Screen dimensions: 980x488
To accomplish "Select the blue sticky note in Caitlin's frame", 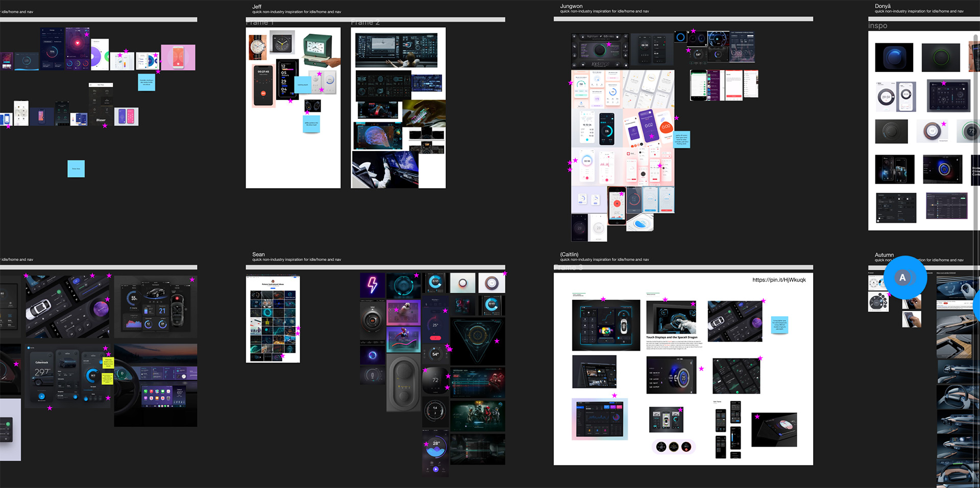I will (779, 325).
